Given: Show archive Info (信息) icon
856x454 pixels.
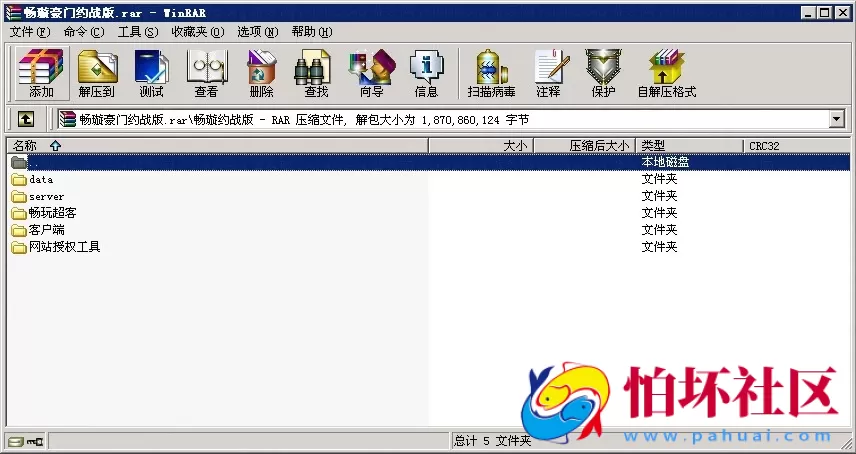Looking at the screenshot, I should pos(426,72).
